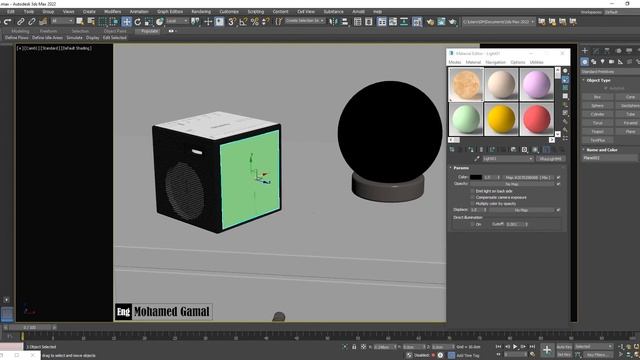Screen dimensions: 640x360
Task: Toggle the Angle Snap icon
Action: tap(243, 22)
